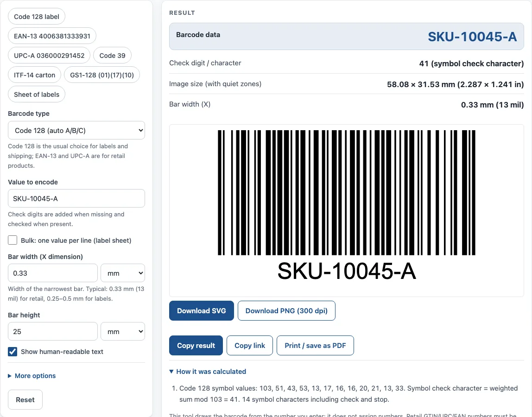Click the Check digit / character label
The width and height of the screenshot is (532, 417).
[205, 63]
